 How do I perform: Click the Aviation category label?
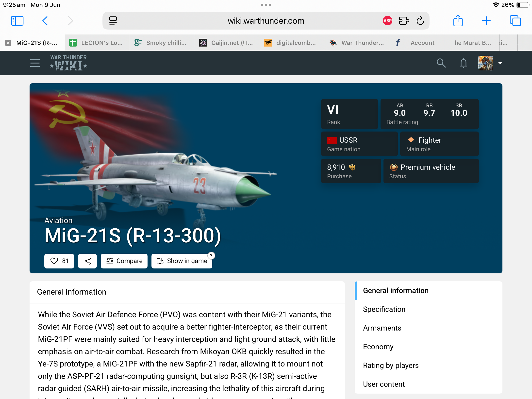point(58,220)
